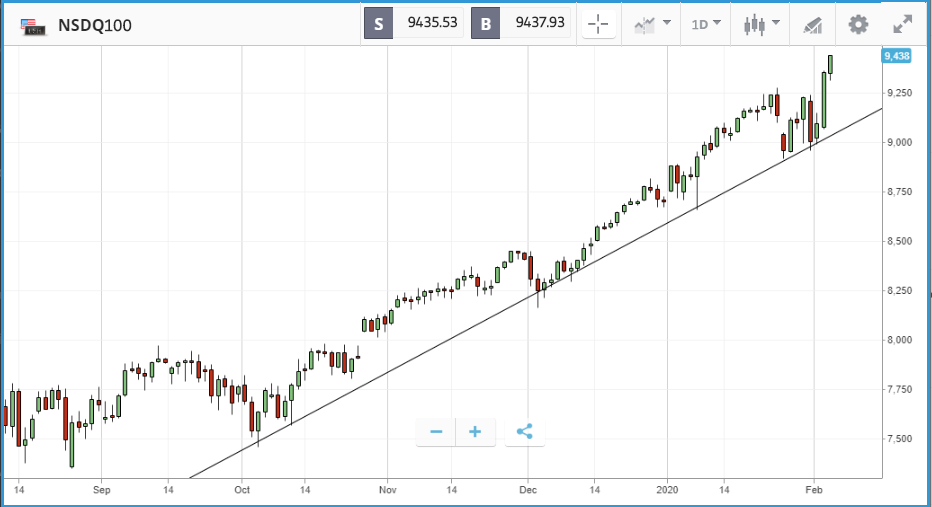Share the chart via share icon
Screen dimensions: 932x507
click(524, 432)
